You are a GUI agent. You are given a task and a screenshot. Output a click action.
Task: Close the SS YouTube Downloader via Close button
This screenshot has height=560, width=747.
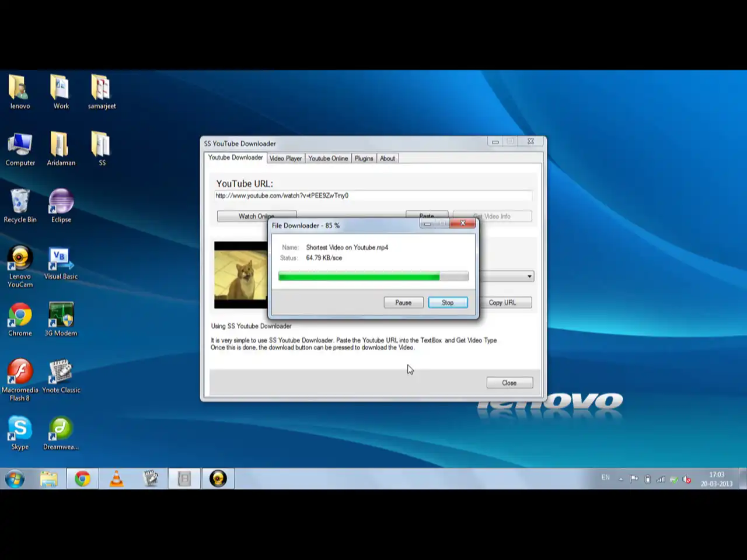tap(509, 383)
